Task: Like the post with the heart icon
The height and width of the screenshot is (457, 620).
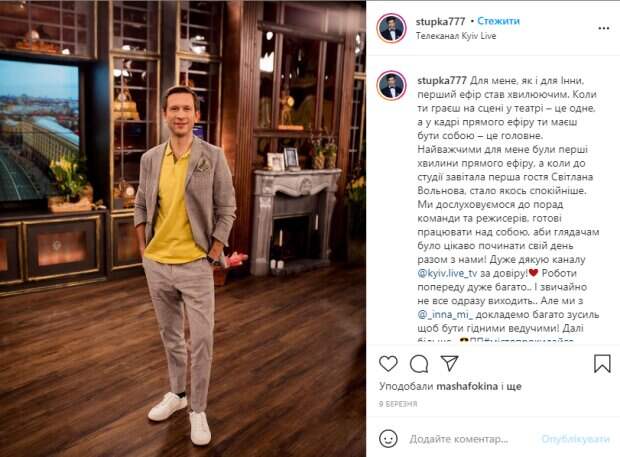Action: pyautogui.click(x=388, y=363)
